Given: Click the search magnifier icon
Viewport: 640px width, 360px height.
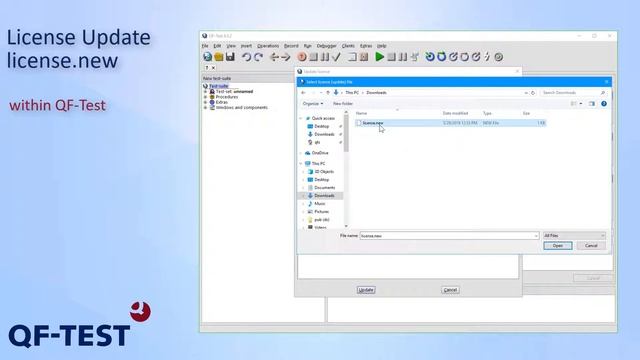Looking at the screenshot, I should 603,93.
